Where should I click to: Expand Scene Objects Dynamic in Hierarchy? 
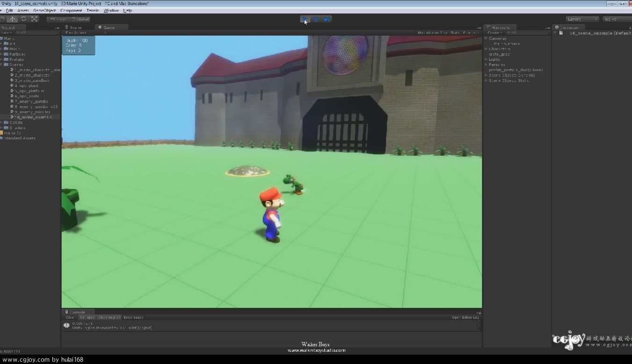pyautogui.click(x=486, y=75)
